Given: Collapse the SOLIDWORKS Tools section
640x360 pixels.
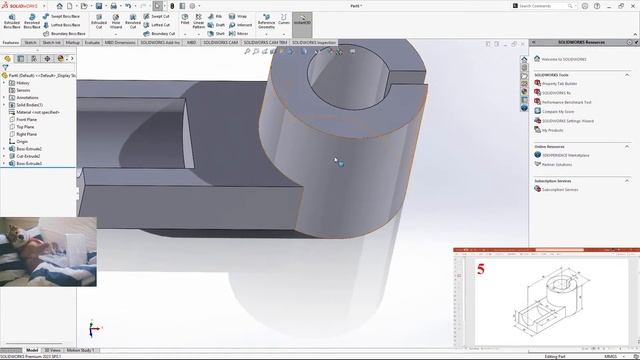Looking at the screenshot, I should click(x=627, y=75).
